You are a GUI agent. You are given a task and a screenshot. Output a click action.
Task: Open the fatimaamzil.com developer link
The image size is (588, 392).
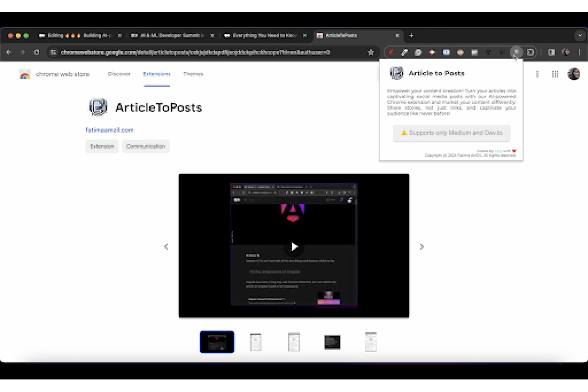tap(110, 130)
